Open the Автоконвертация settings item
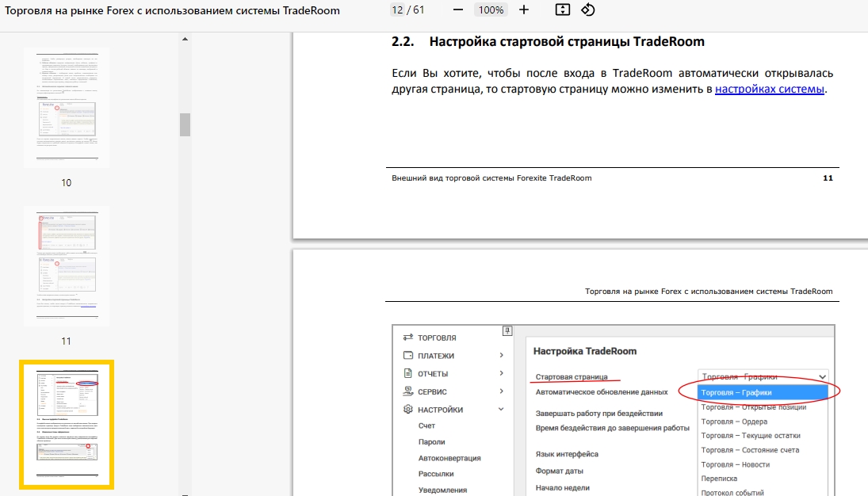The width and height of the screenshot is (868, 496). pos(449,458)
